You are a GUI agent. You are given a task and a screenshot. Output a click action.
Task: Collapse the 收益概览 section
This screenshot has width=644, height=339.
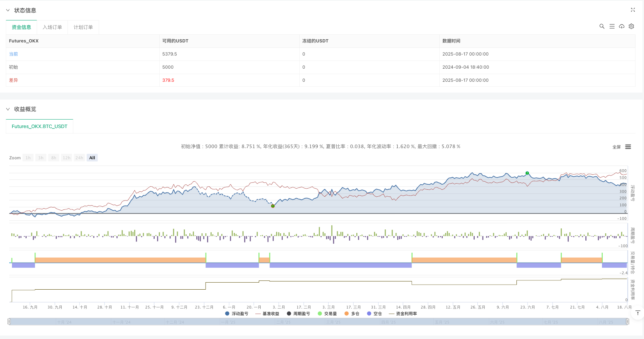[x=8, y=109]
